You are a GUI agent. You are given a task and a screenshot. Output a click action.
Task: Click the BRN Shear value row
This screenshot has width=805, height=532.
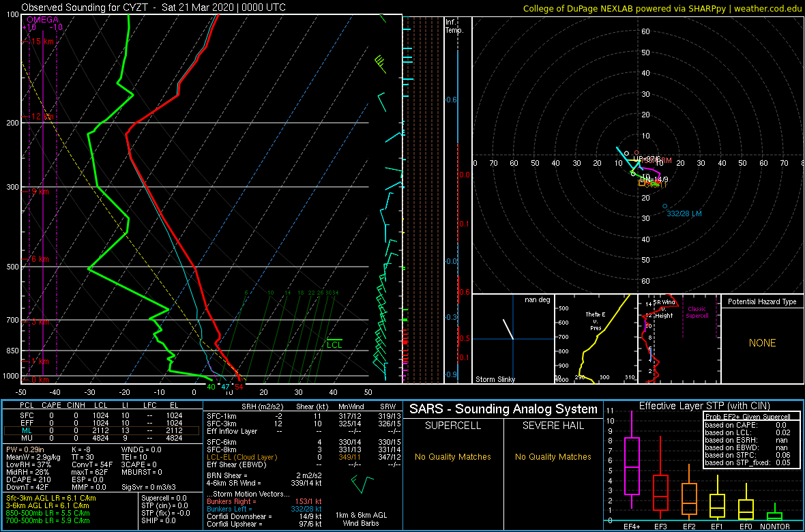(265, 475)
